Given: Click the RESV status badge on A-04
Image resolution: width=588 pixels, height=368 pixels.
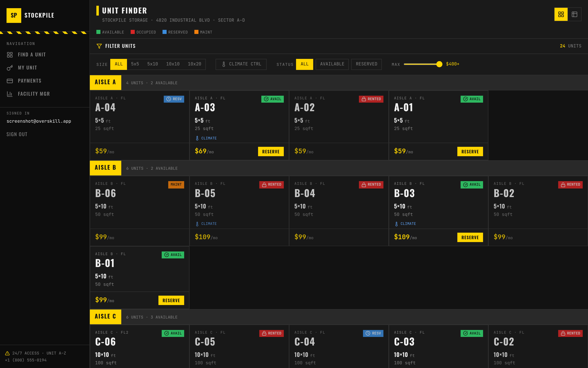Looking at the screenshot, I should [x=174, y=99].
